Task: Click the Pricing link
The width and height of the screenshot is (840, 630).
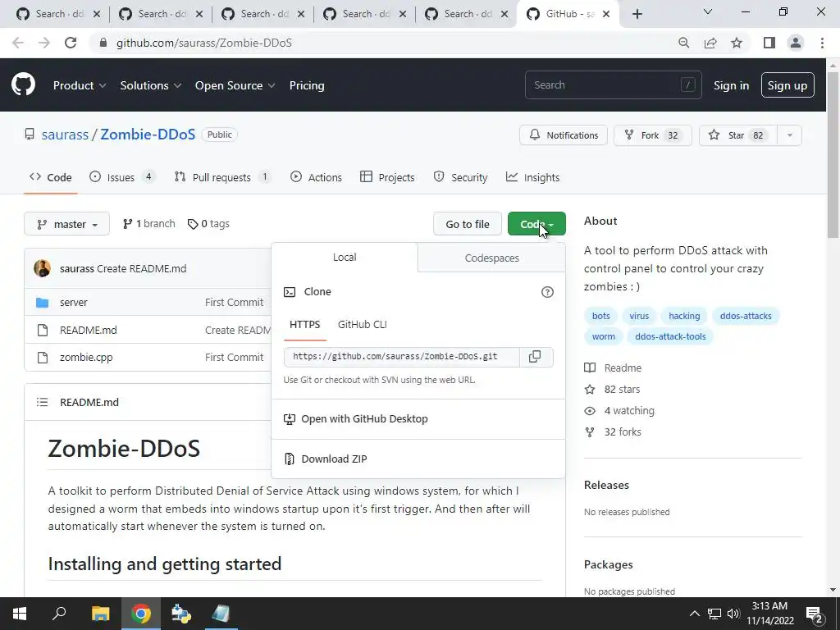Action: [307, 85]
